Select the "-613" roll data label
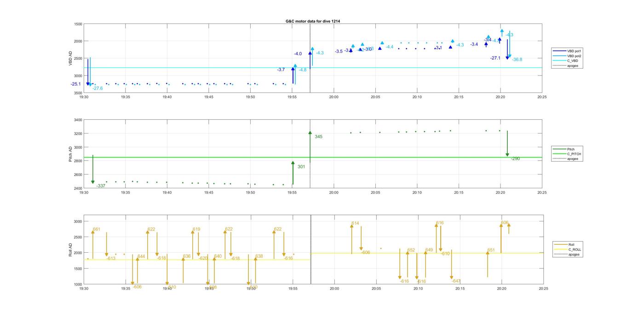Viewport: 644px width, 319px height. coord(111,258)
